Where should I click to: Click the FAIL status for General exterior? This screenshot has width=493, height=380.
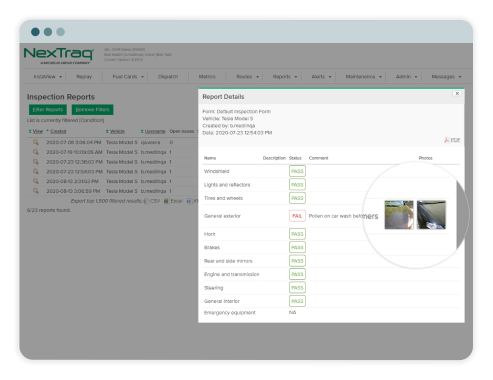[297, 216]
